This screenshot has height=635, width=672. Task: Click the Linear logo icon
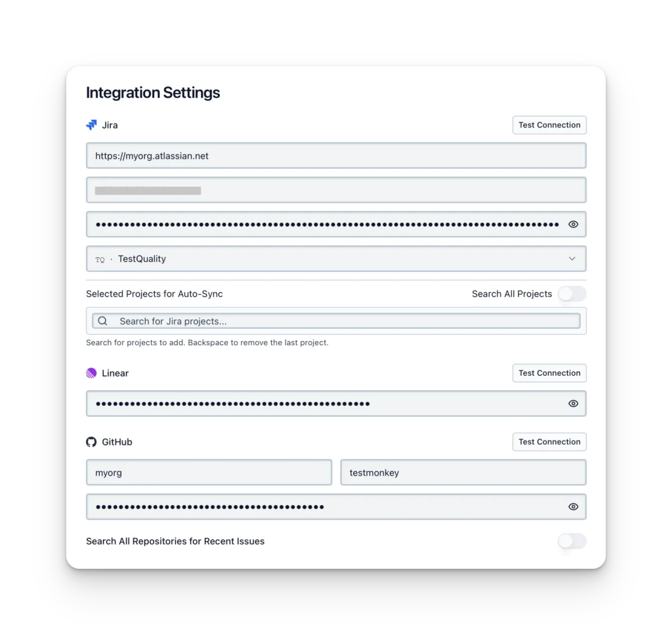(x=91, y=373)
